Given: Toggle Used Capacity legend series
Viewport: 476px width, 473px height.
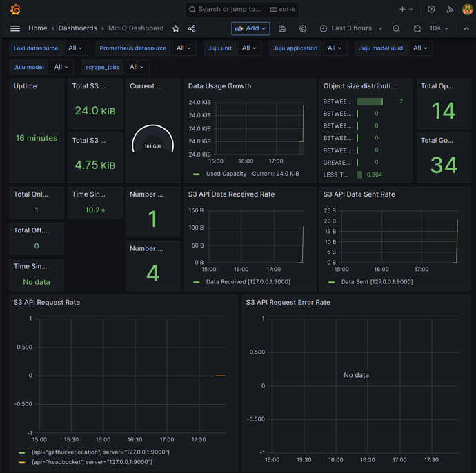Looking at the screenshot, I should click(x=226, y=174).
